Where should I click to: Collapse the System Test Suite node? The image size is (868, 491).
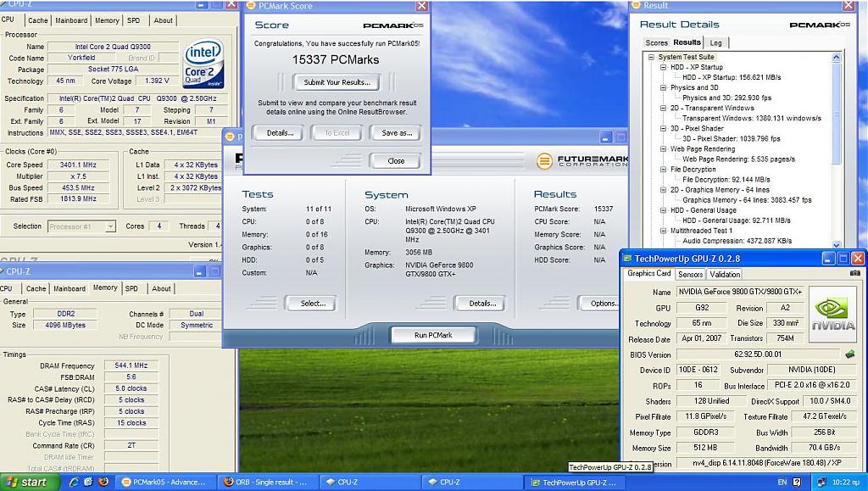coord(652,57)
